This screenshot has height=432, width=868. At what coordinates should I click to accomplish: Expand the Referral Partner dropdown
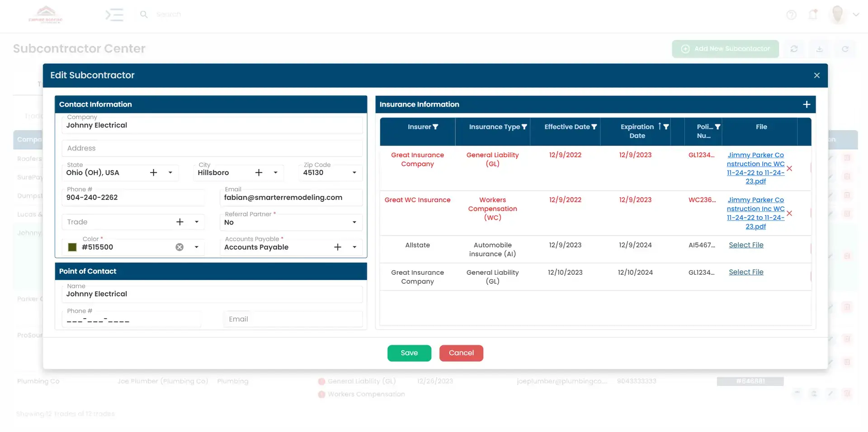354,222
